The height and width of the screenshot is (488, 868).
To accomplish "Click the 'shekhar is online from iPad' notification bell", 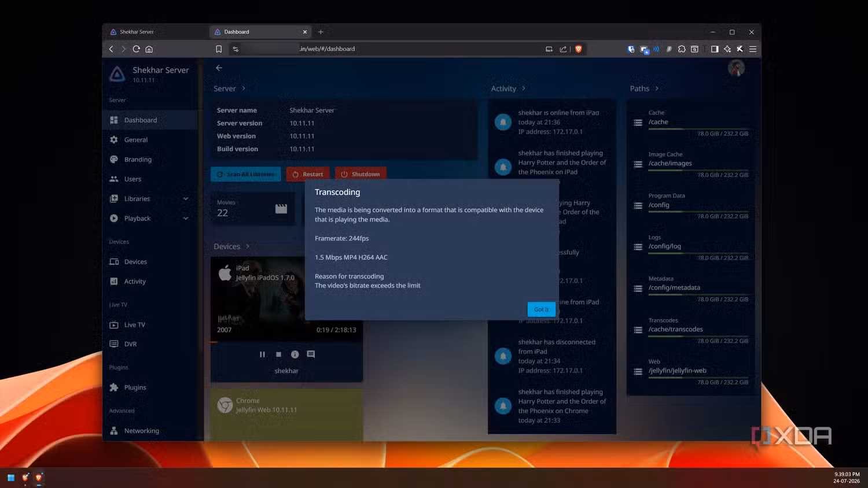I will click(503, 122).
